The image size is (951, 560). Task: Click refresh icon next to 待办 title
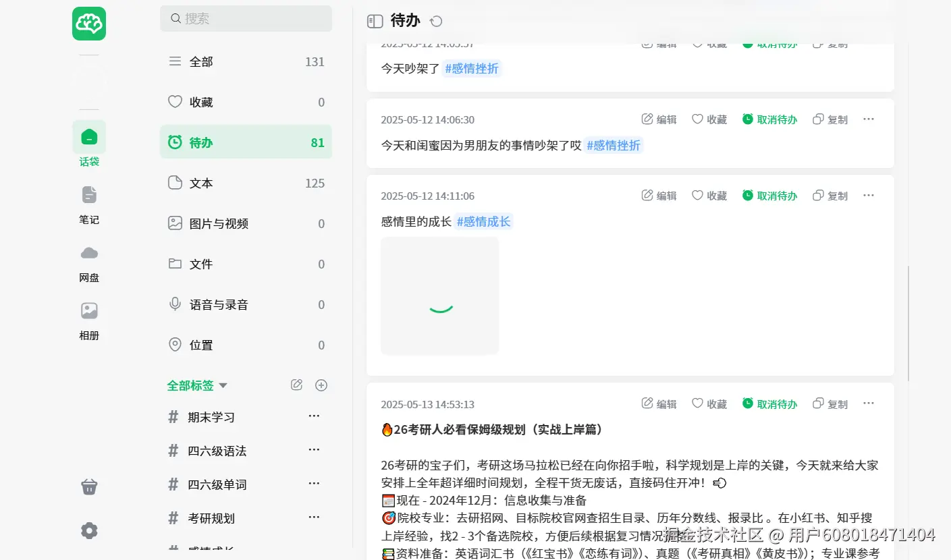tap(436, 22)
